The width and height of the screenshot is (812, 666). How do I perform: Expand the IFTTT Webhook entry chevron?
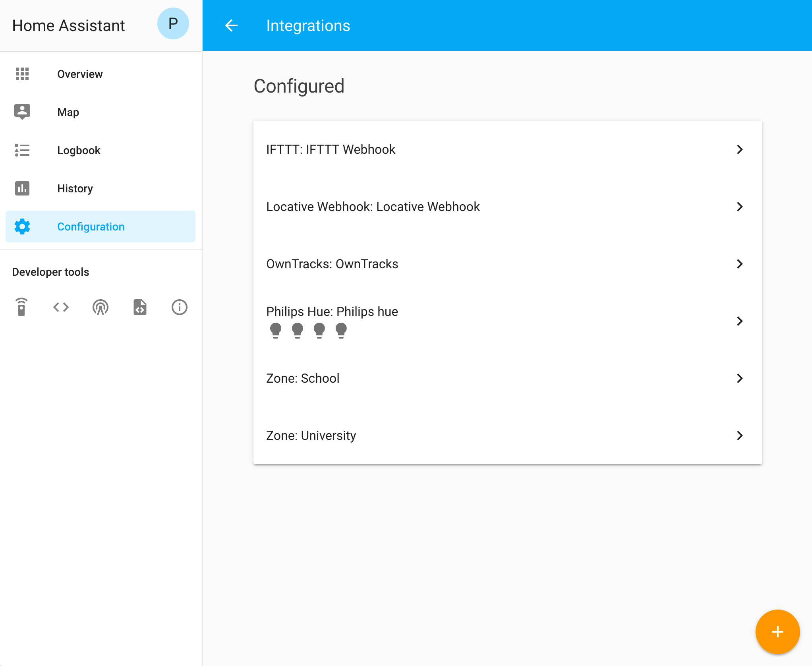point(739,149)
